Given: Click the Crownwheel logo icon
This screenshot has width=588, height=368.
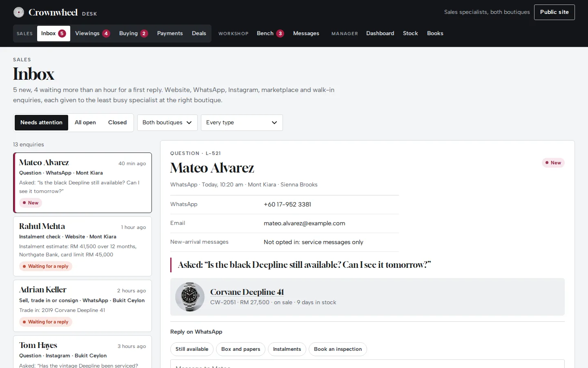Looking at the screenshot, I should click(19, 12).
